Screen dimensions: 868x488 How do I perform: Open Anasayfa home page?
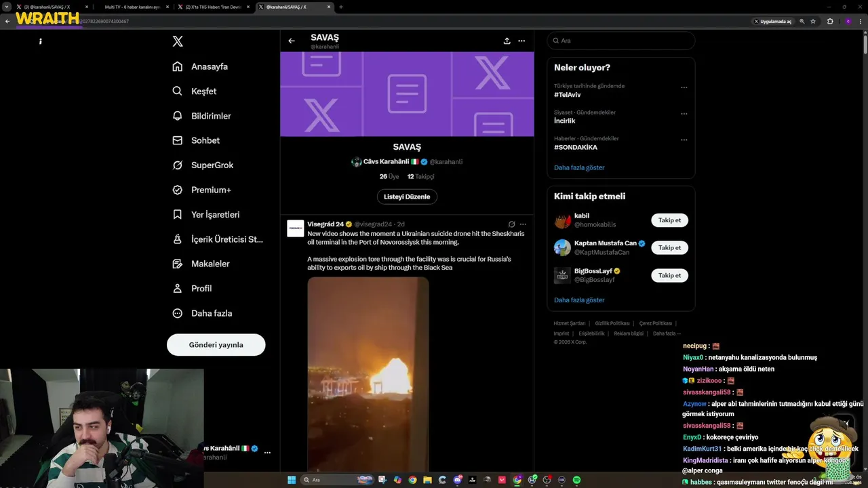(200, 66)
